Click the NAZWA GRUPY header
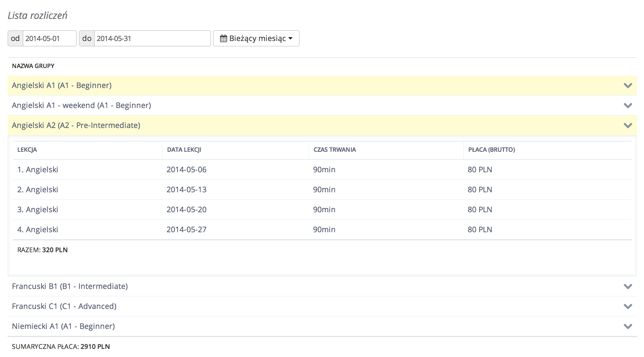Screen dimensions: 644x357 tap(33, 66)
